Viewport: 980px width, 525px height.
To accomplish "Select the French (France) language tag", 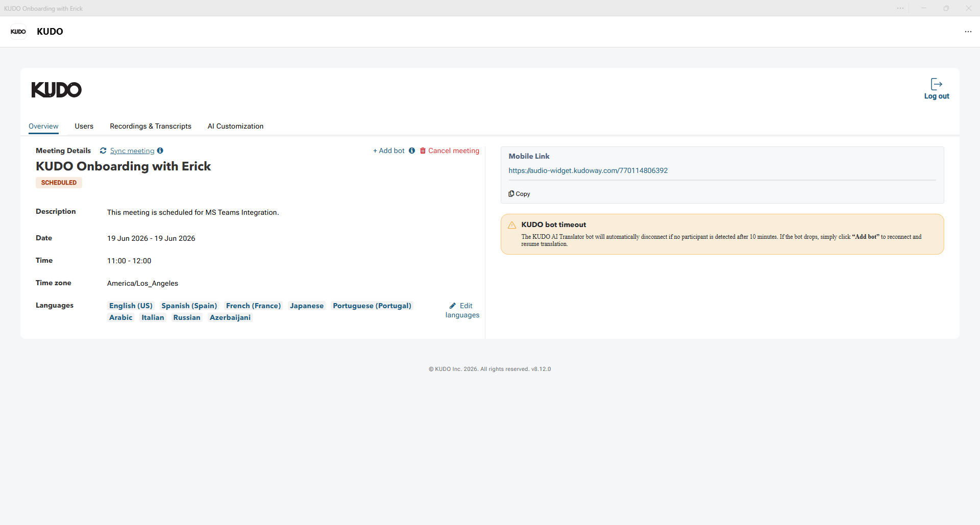I will coord(254,306).
